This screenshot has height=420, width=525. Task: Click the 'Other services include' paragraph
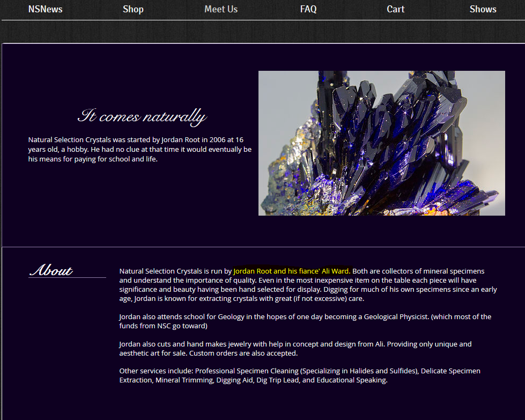click(x=300, y=375)
